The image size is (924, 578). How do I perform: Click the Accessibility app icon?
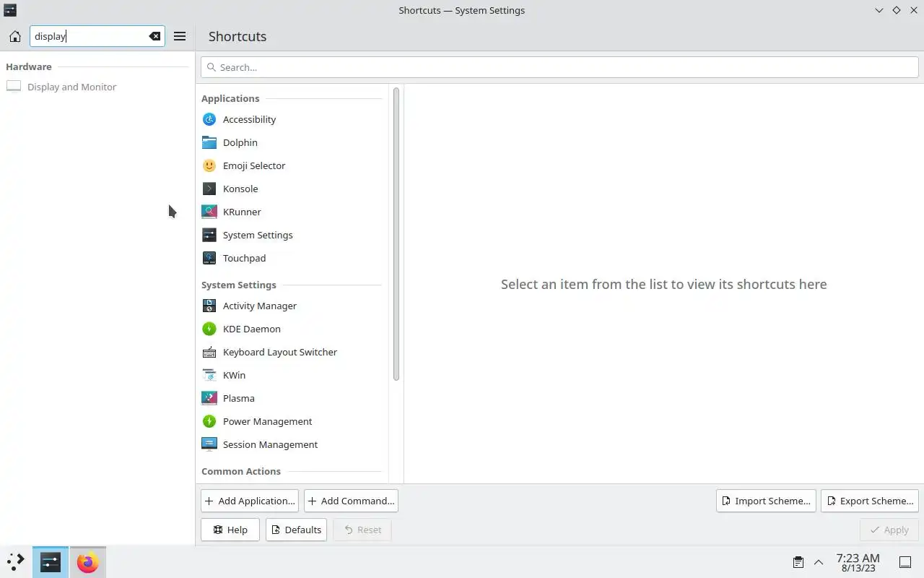[209, 119]
